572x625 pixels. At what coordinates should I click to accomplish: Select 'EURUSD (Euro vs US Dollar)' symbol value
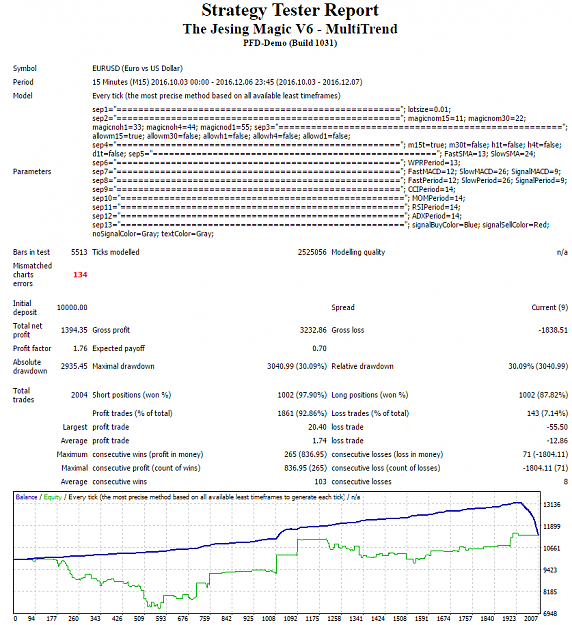pos(137,69)
